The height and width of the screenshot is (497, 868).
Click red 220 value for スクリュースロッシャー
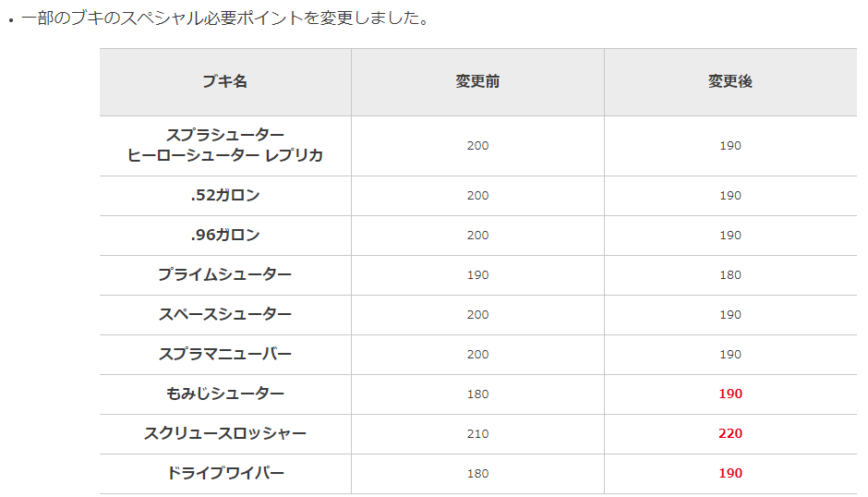point(730,434)
